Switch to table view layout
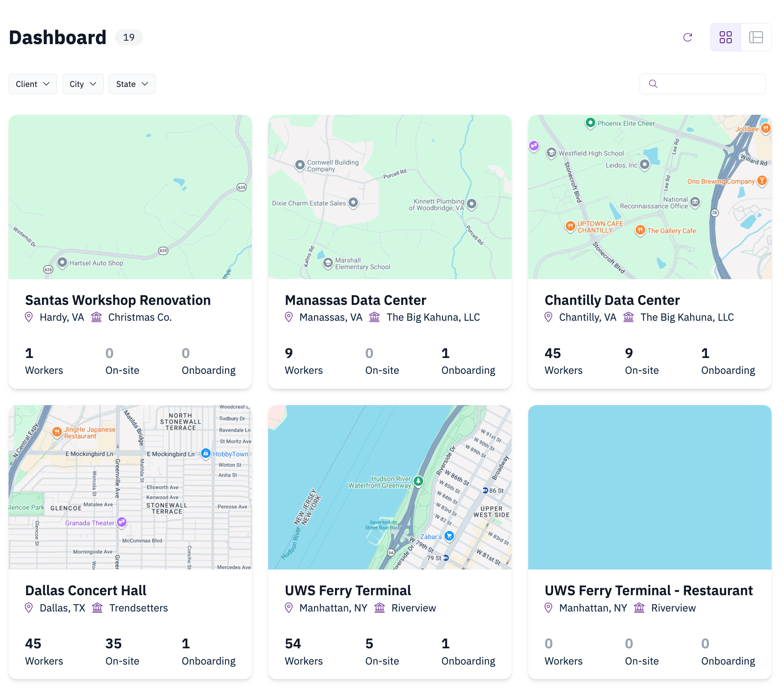This screenshot has height=692, width=784. pos(756,37)
